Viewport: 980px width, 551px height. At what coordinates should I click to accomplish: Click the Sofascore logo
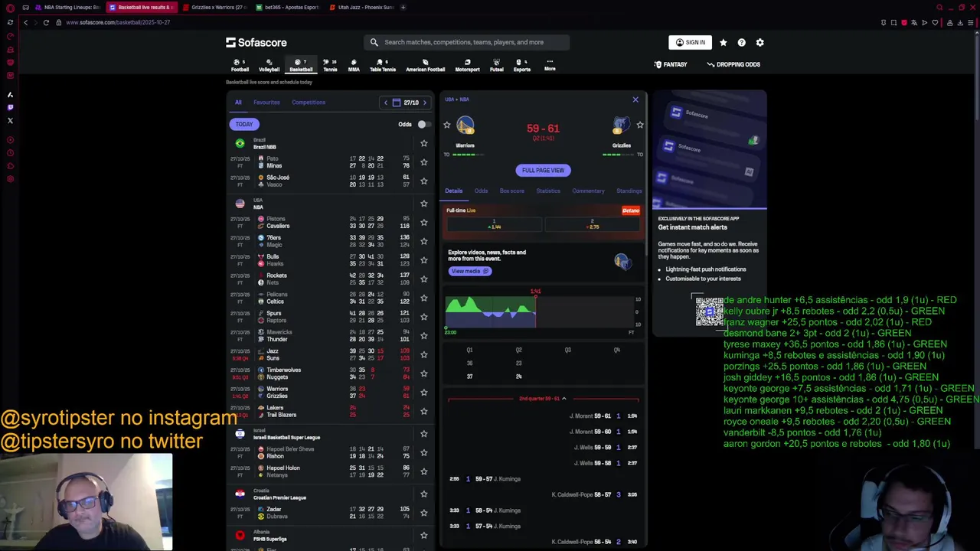click(256, 42)
